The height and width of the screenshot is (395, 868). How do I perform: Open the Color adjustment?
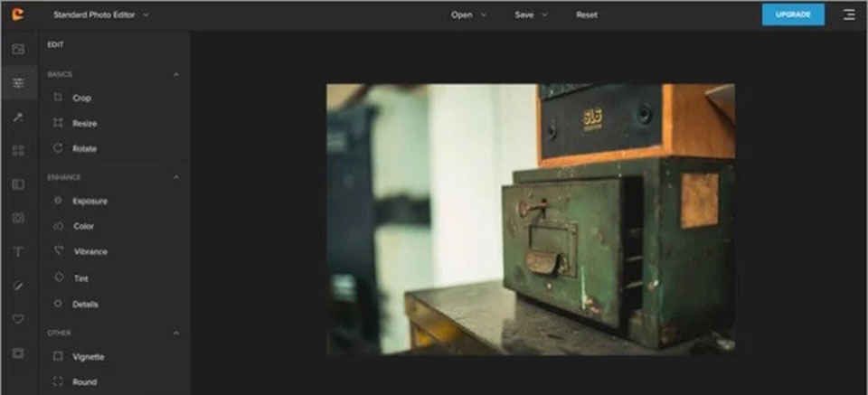click(x=73, y=226)
